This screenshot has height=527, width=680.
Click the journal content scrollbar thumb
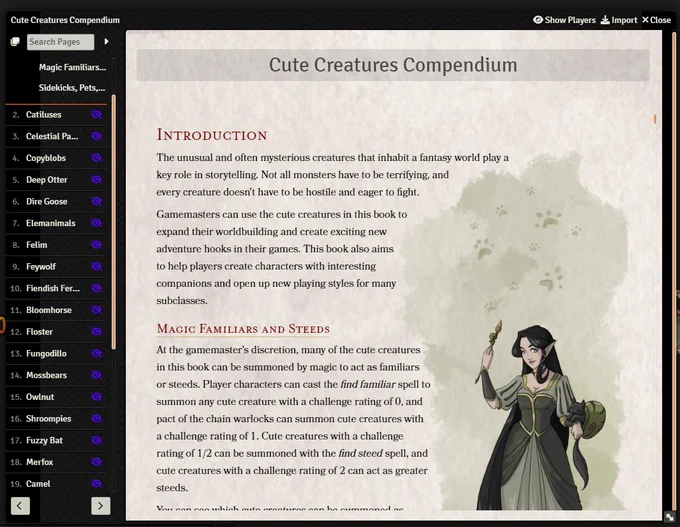[x=655, y=119]
